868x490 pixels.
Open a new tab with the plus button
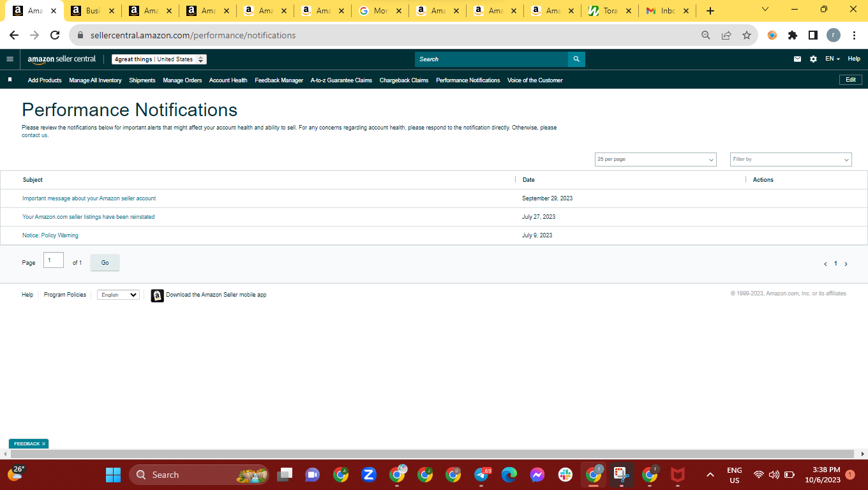(710, 11)
